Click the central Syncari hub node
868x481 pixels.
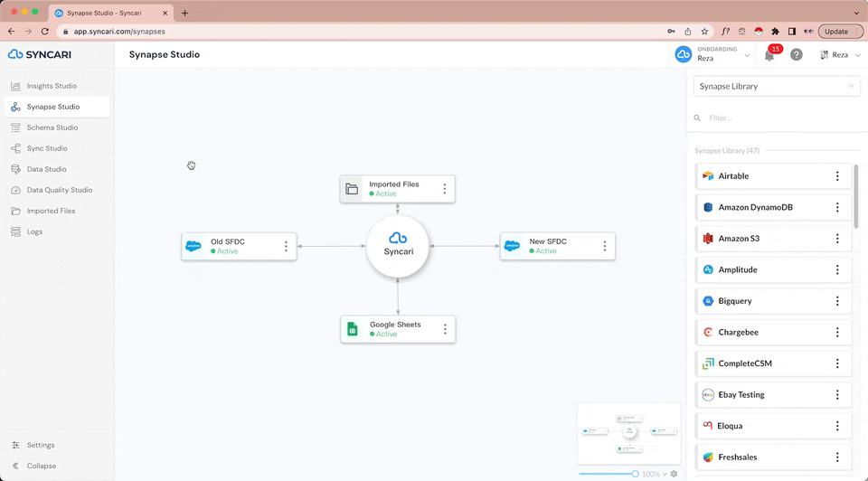point(398,246)
